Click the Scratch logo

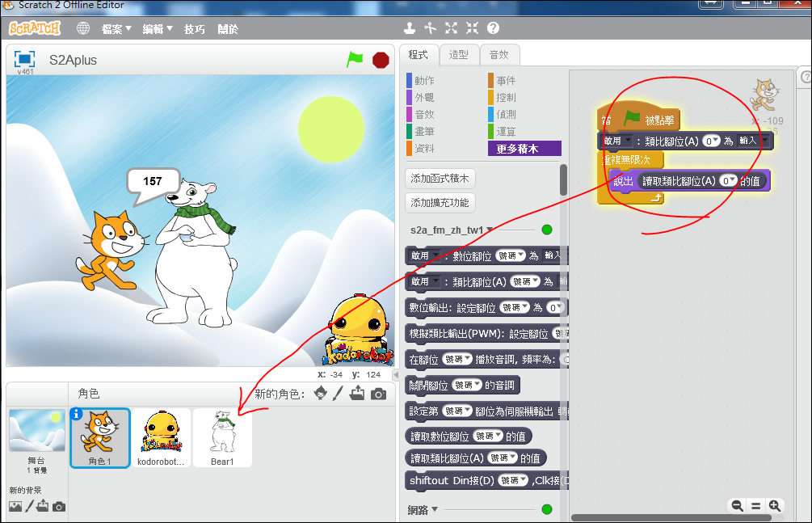(x=35, y=28)
